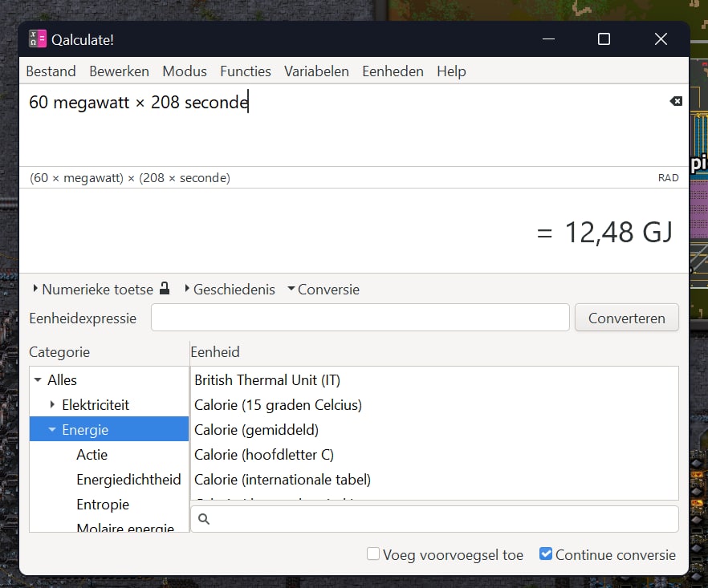The height and width of the screenshot is (588, 708).
Task: Click the search magnifier icon in unit filter
Action: tap(204, 519)
